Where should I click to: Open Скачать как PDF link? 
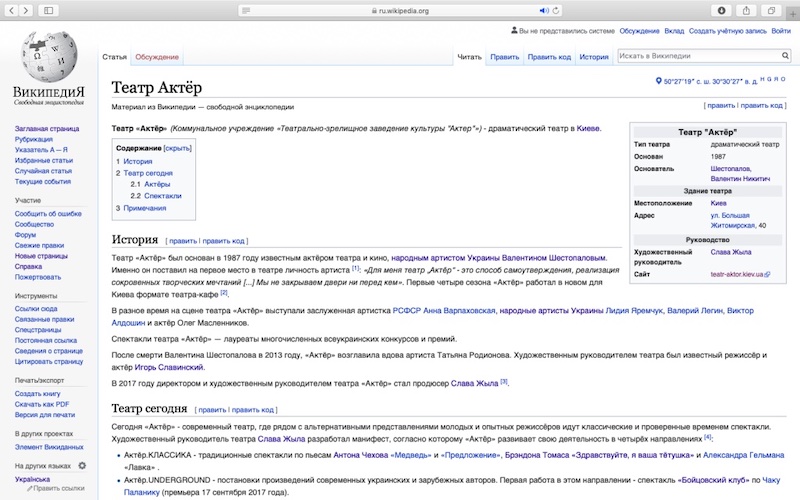tap(42, 404)
